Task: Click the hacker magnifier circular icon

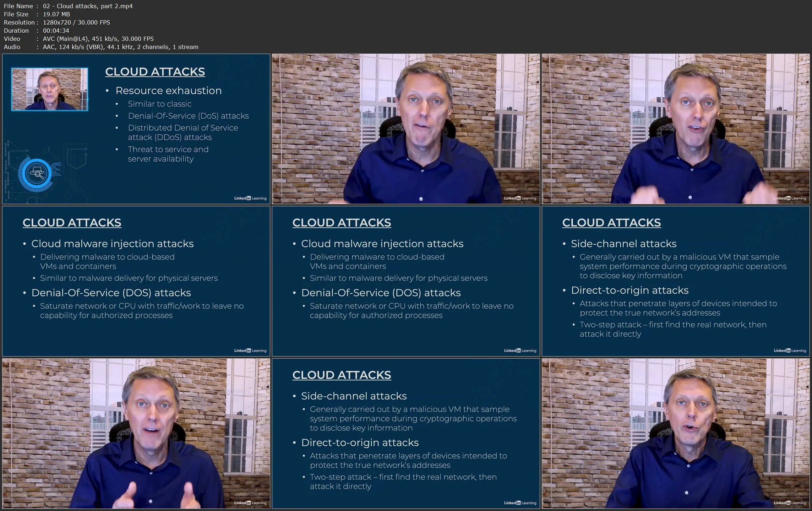Action: click(36, 174)
